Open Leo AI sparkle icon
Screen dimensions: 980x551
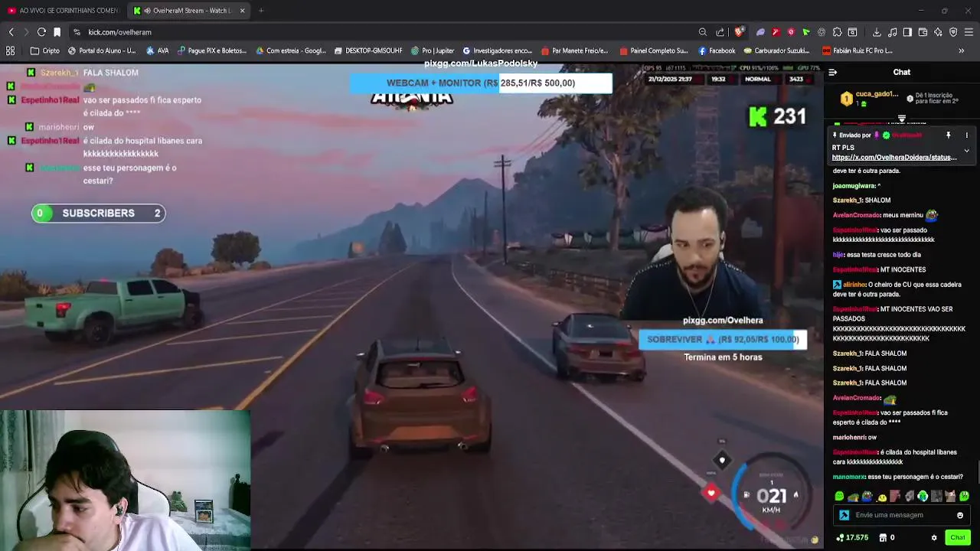(938, 32)
